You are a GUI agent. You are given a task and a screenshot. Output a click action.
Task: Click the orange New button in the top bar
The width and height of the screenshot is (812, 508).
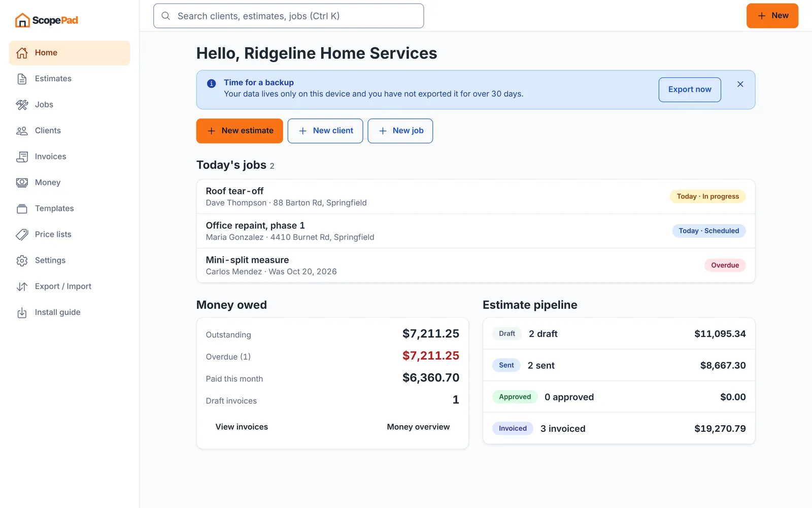coord(772,16)
